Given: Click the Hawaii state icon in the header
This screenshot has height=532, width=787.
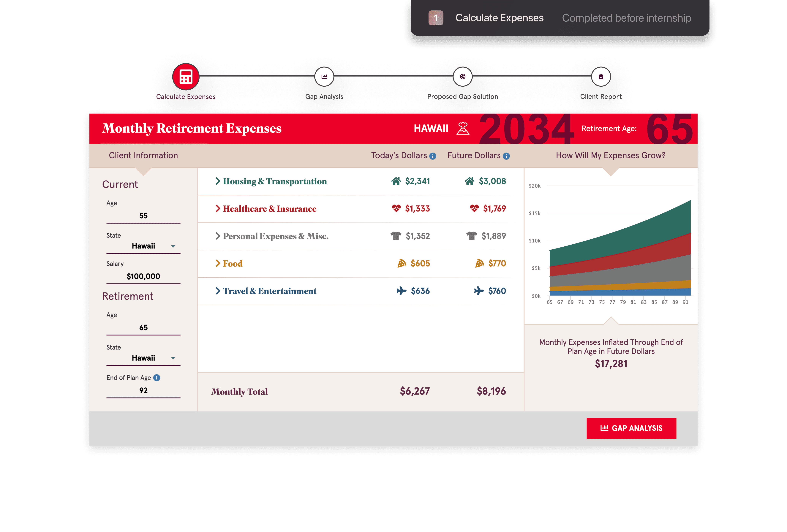Looking at the screenshot, I should point(463,129).
